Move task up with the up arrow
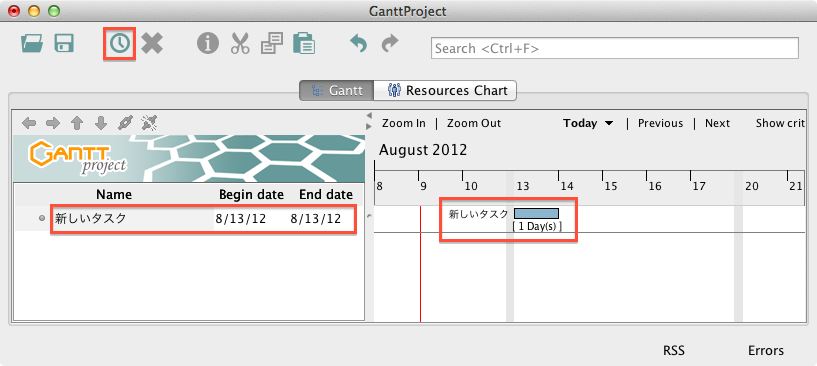This screenshot has width=817, height=366. click(x=77, y=124)
